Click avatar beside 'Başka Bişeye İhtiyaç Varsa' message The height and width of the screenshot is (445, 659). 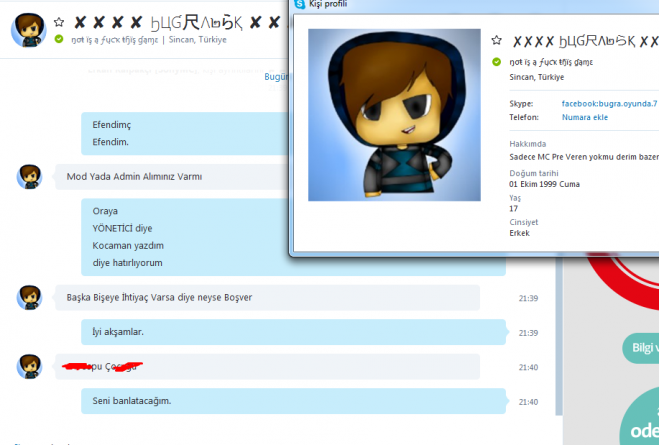tap(29, 298)
